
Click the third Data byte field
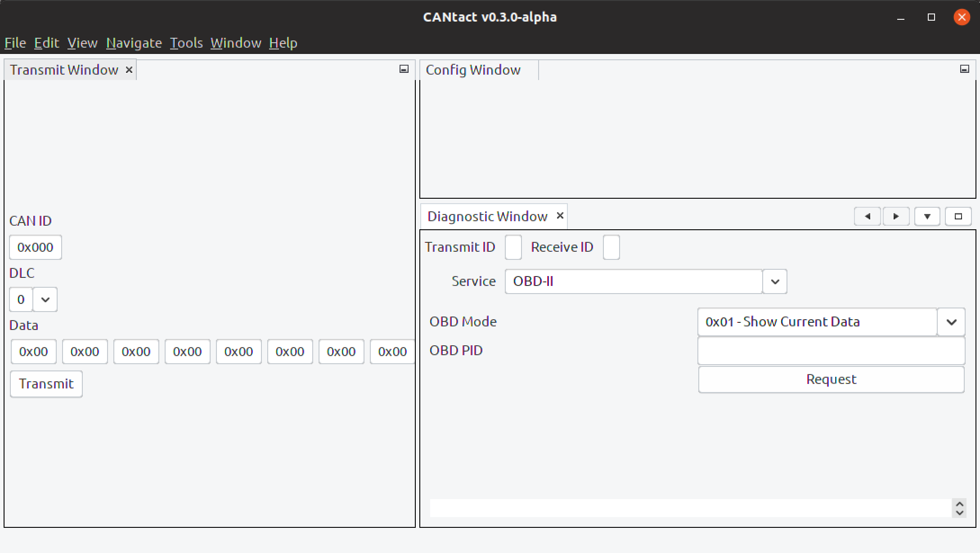[x=136, y=352]
